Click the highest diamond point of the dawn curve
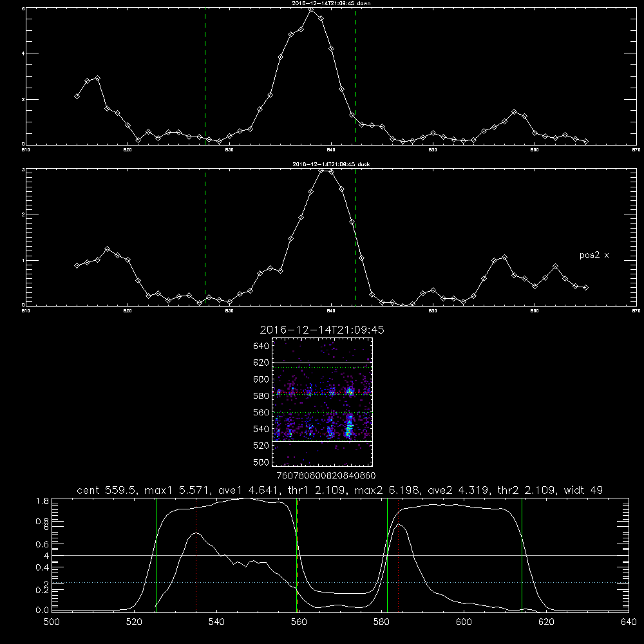 311,9
